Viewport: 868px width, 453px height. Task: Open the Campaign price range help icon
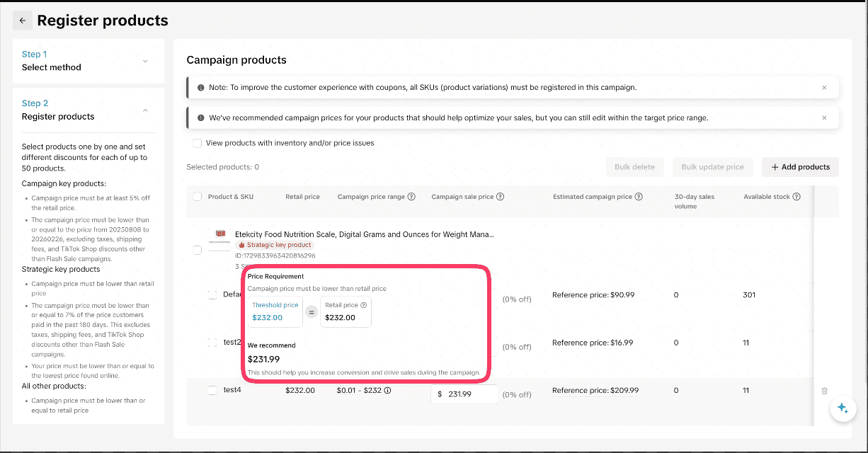[x=411, y=197]
